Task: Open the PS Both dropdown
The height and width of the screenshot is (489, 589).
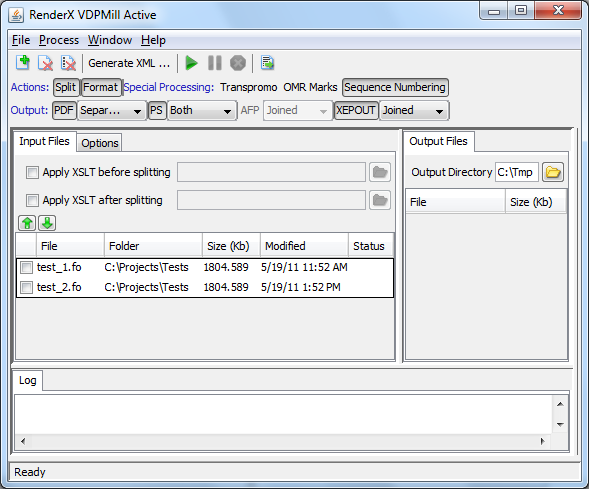Action: (x=202, y=111)
